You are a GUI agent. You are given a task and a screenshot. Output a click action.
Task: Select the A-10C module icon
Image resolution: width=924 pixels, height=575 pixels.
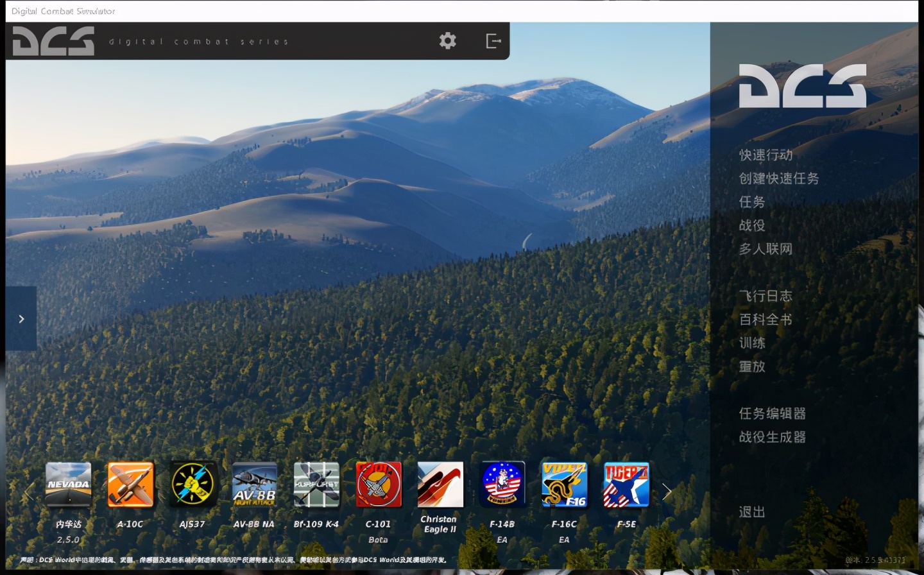[130, 485]
